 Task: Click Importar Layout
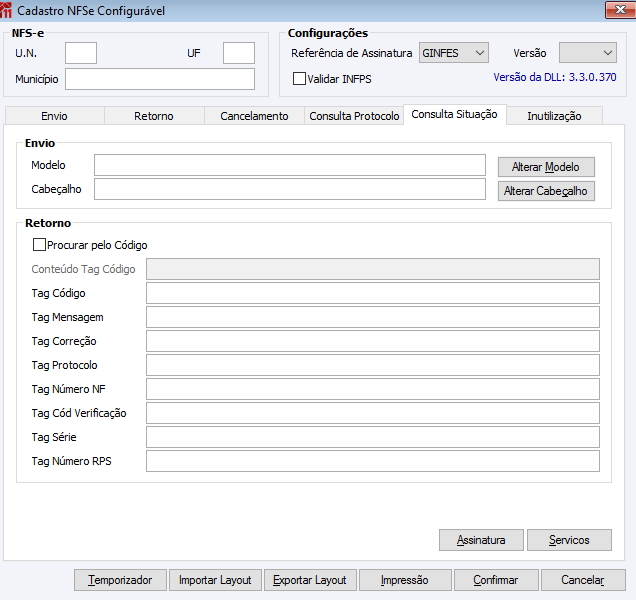pos(215,580)
